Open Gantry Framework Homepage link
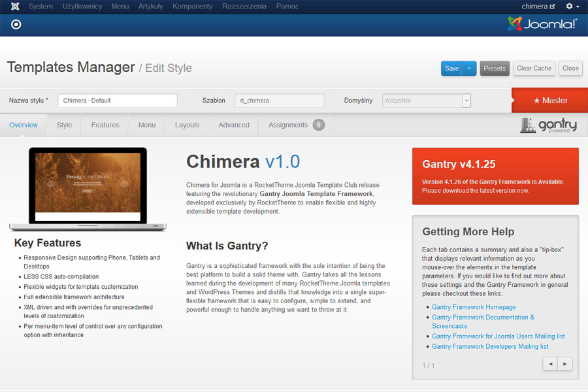Viewport: 588px width, 392px height. [474, 307]
